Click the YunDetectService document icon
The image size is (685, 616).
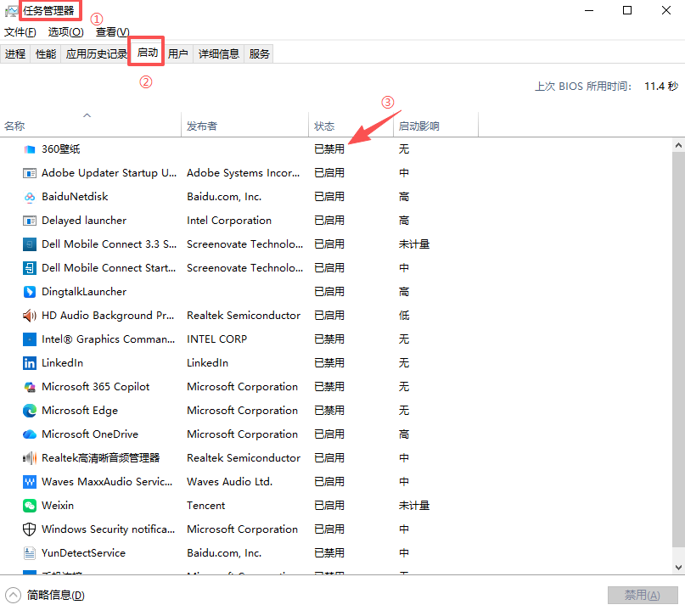tap(29, 553)
